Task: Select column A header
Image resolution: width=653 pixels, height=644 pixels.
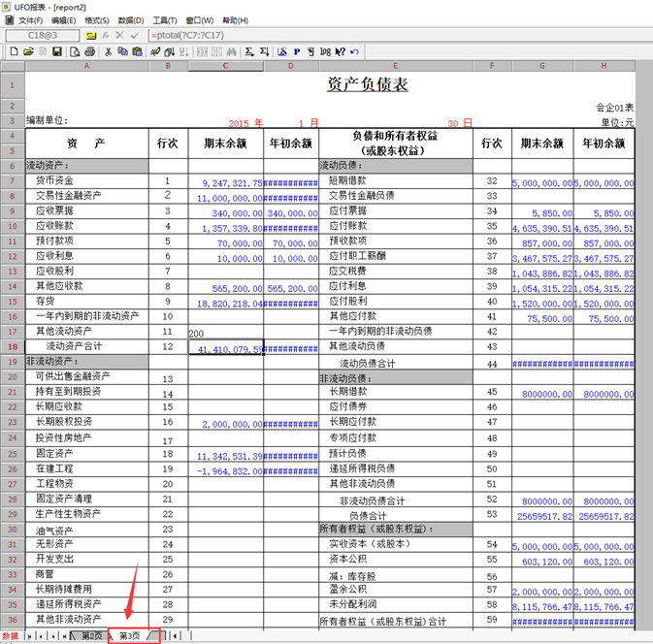Action: (86, 66)
